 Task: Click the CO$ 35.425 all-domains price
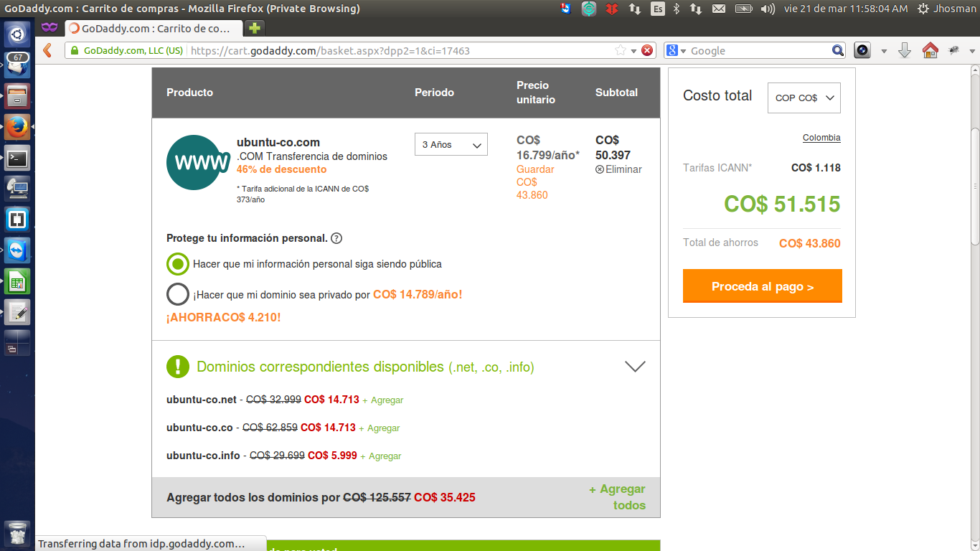[x=445, y=497]
